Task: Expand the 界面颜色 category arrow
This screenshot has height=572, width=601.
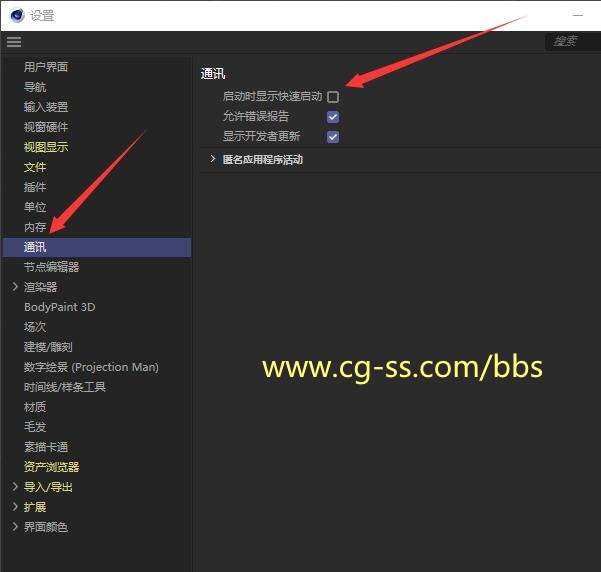Action: click(14, 527)
